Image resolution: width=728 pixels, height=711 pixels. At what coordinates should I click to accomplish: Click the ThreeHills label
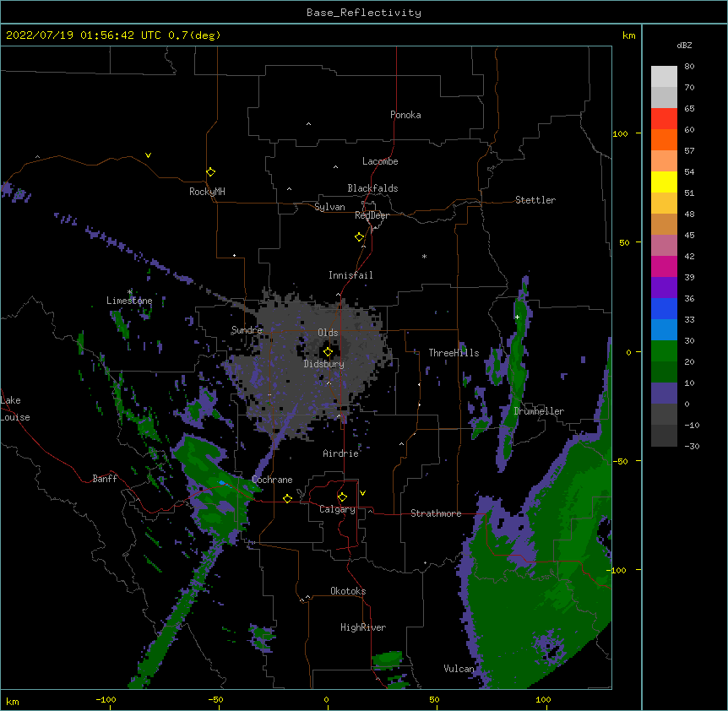click(x=454, y=353)
